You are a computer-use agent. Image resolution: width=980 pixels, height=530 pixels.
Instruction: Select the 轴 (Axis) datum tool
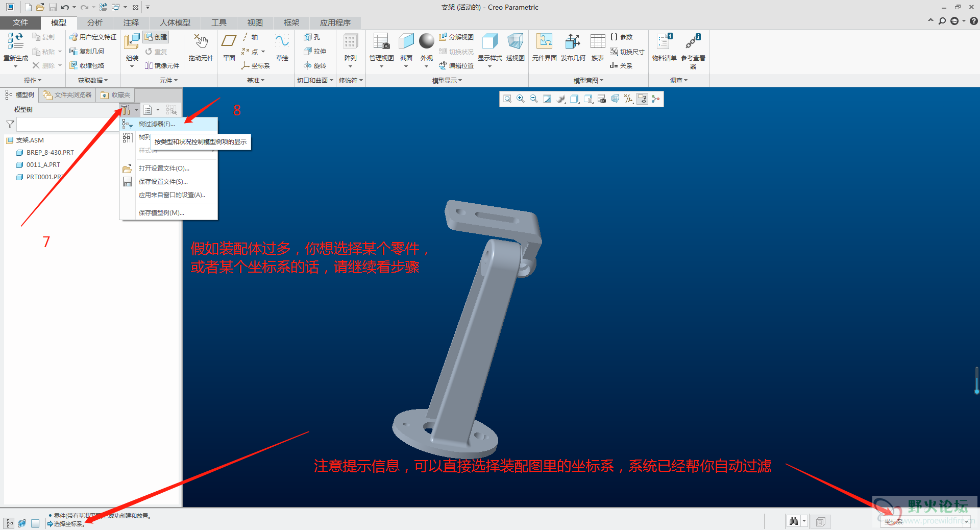(250, 37)
